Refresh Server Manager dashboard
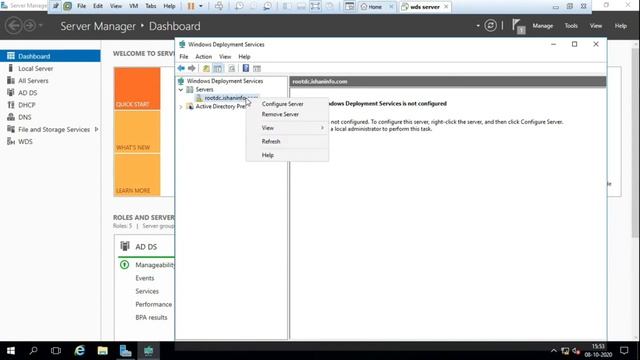The width and height of the screenshot is (640, 360). point(490,26)
